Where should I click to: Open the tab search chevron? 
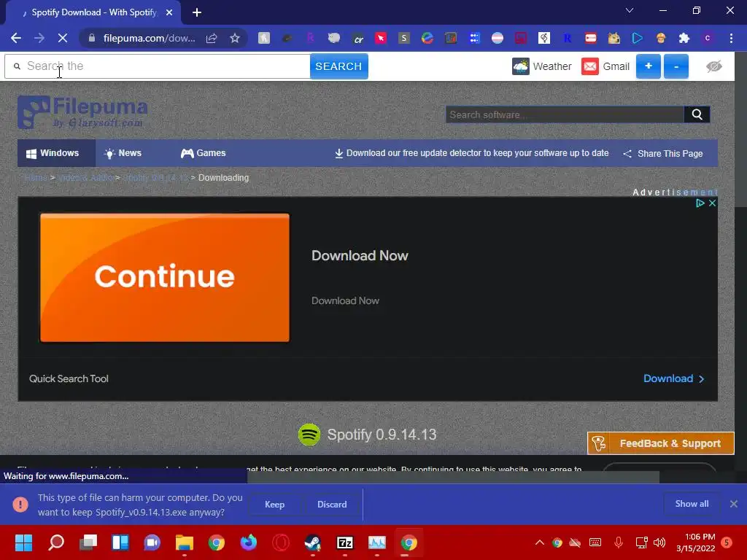pos(630,10)
